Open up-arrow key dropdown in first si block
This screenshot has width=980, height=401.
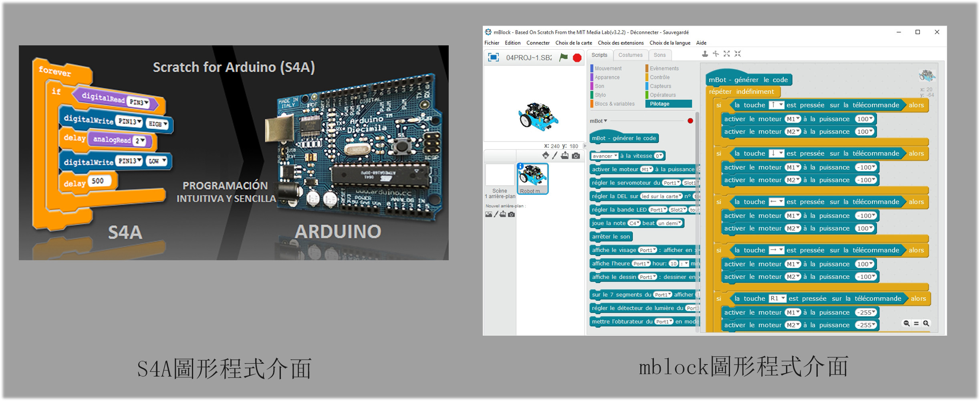(x=776, y=105)
